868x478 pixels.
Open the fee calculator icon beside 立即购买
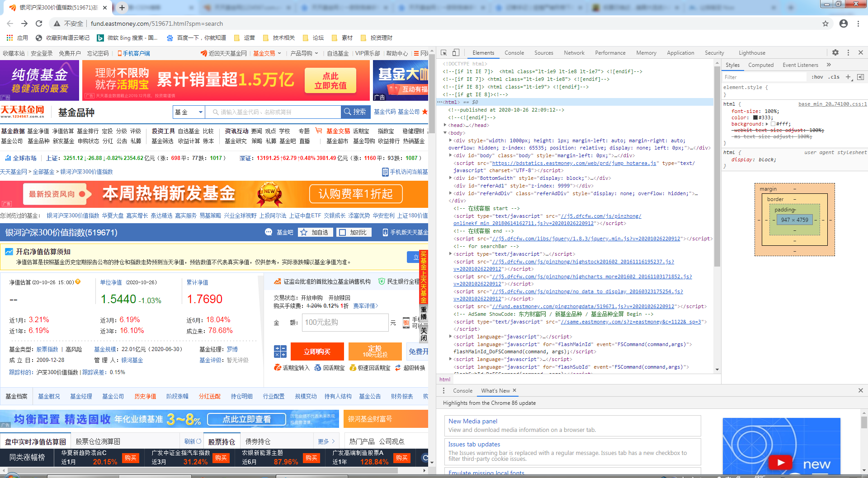click(x=280, y=351)
